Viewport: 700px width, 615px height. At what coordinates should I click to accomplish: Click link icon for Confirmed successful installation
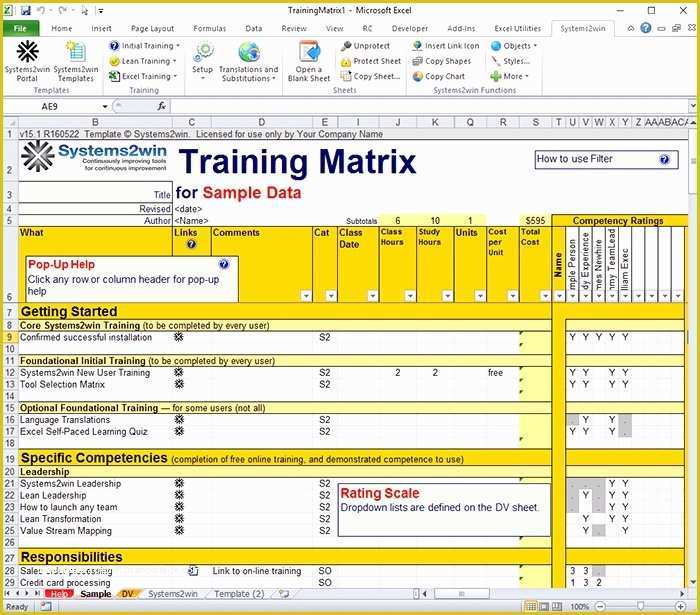point(179,337)
